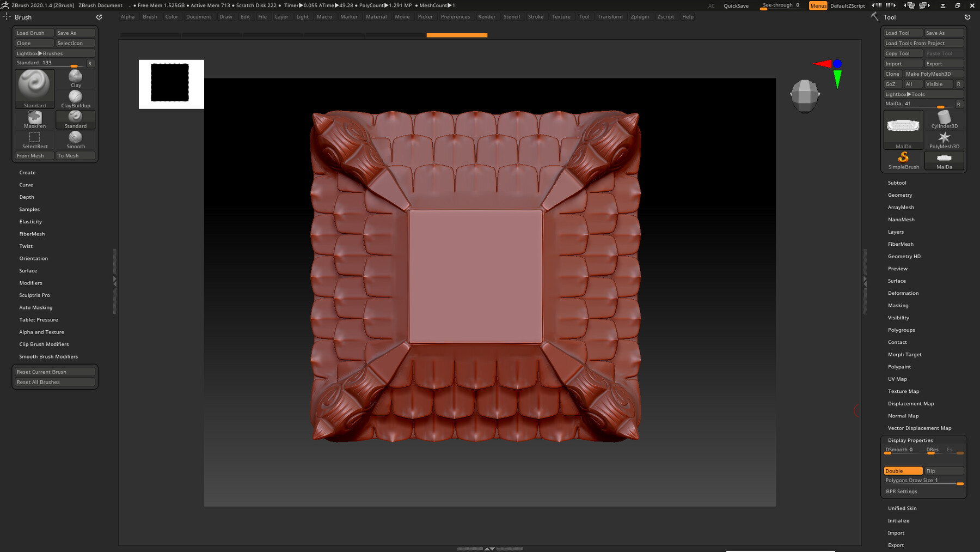Toggle Double-sided display off
This screenshot has height=552, width=980.
click(903, 471)
